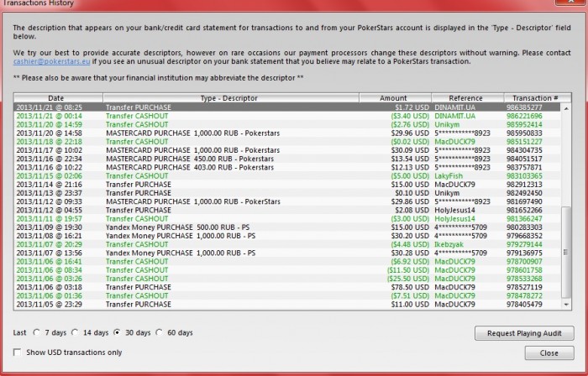Click the ($0.02 USD) amount cell

410,142
